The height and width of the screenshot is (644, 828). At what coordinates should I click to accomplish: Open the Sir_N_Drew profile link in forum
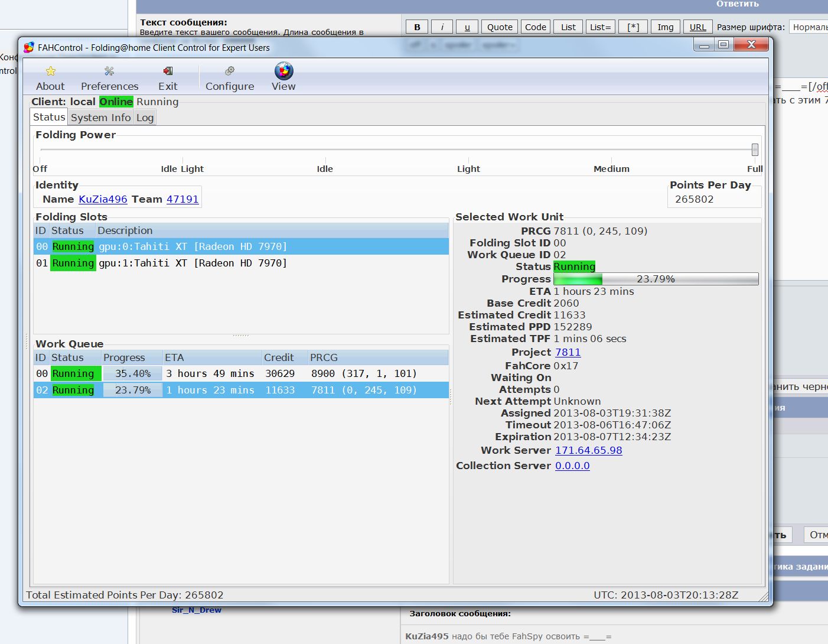pyautogui.click(x=197, y=610)
